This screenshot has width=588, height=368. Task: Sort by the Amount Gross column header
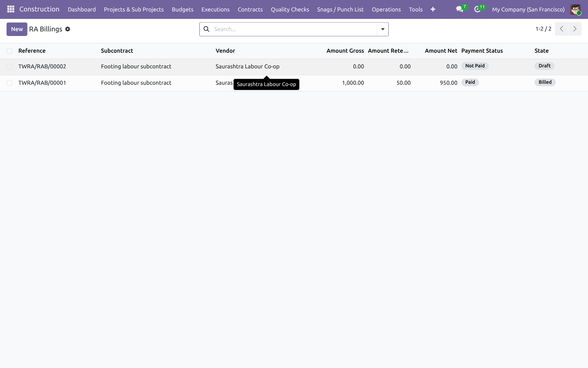pos(345,51)
